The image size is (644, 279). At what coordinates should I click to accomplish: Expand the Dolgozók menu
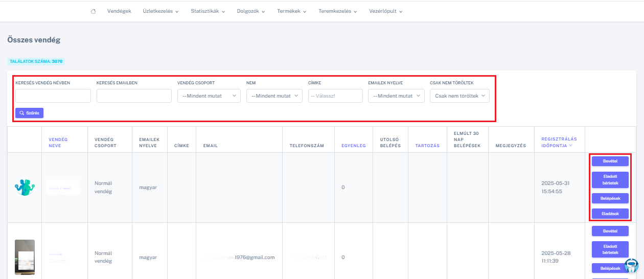pyautogui.click(x=251, y=11)
